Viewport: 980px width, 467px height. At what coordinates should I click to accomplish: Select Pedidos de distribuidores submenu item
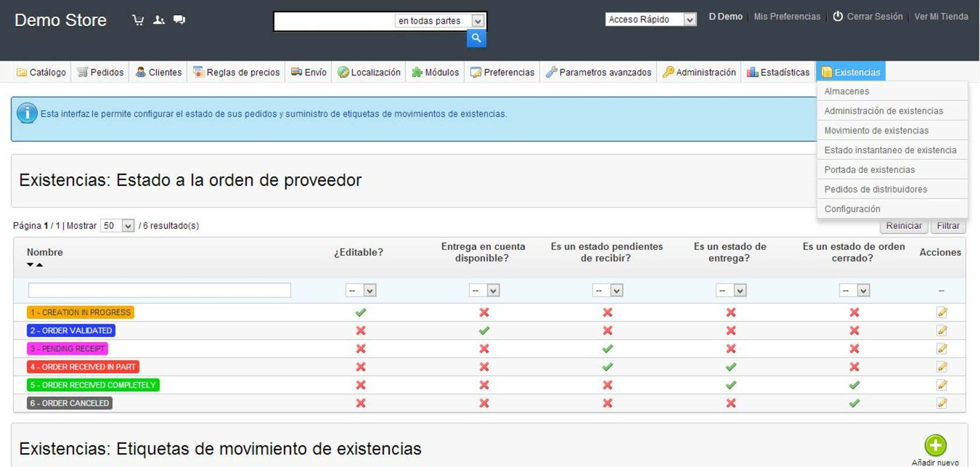coord(892,189)
